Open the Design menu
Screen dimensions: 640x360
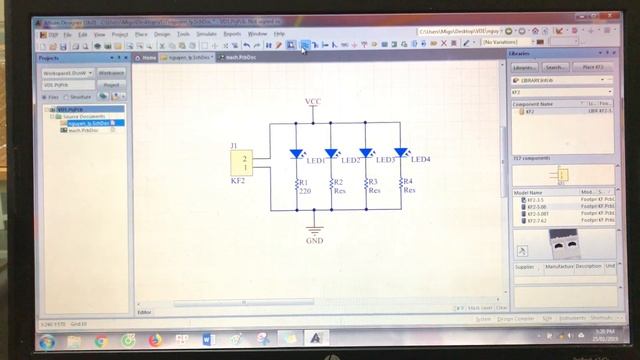click(x=162, y=34)
